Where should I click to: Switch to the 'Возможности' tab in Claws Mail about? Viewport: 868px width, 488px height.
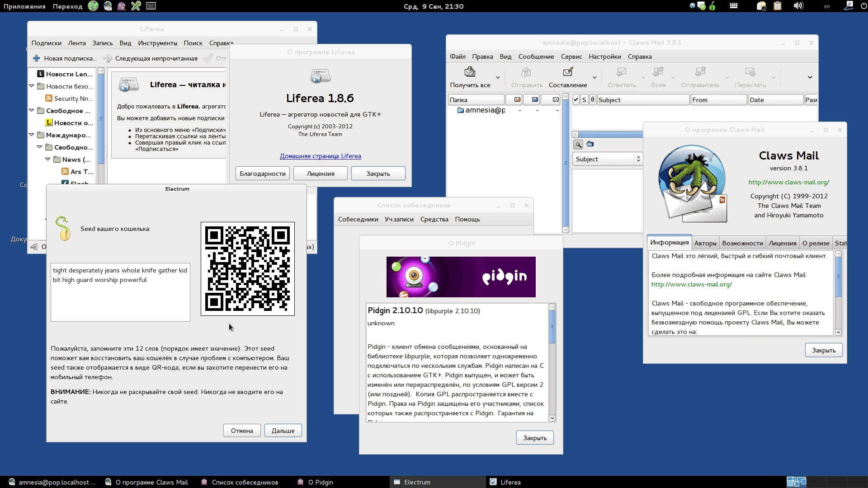[x=742, y=243]
